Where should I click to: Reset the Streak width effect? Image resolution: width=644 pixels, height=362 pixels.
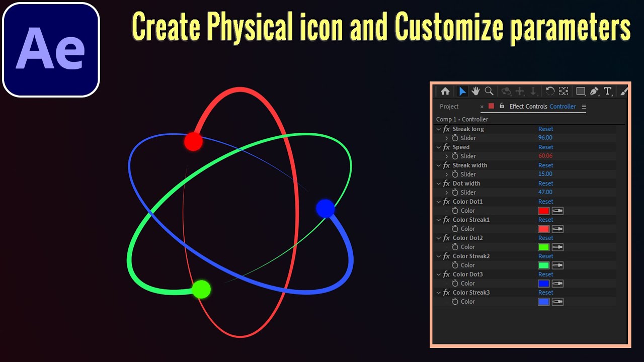click(x=545, y=165)
